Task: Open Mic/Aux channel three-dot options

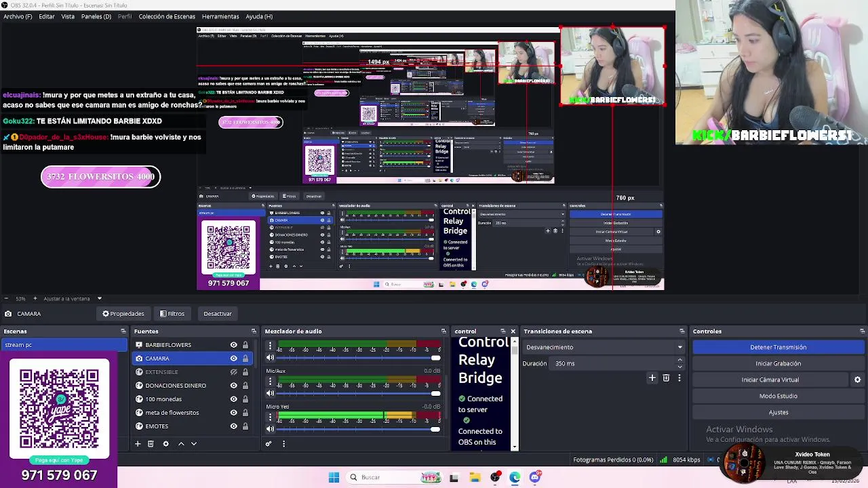Action: 270,382
